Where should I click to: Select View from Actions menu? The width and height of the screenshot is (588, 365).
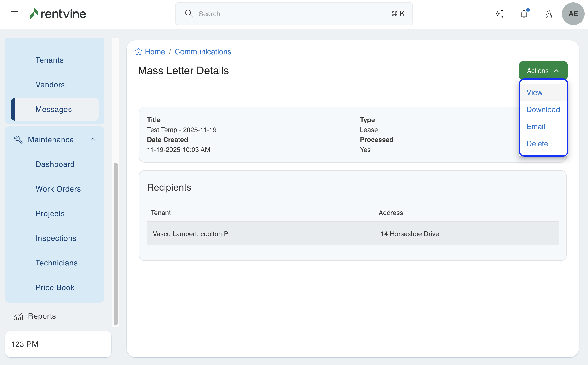pyautogui.click(x=534, y=92)
